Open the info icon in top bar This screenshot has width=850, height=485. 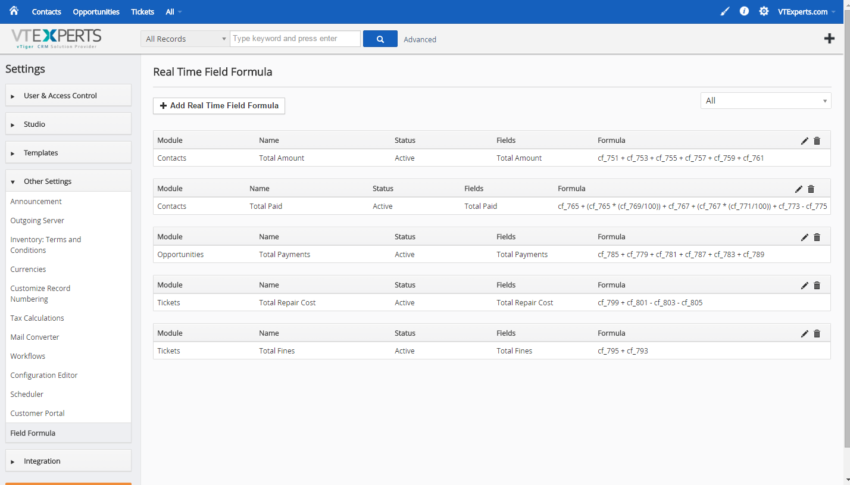(x=744, y=11)
